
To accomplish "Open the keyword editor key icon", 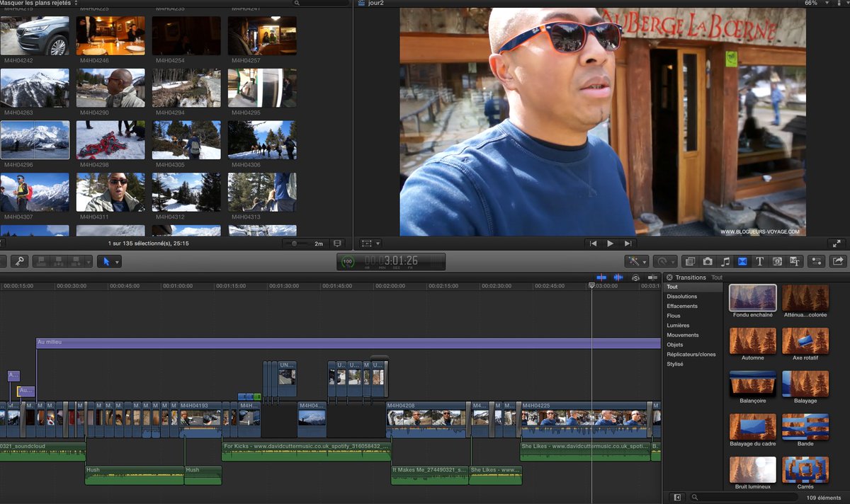I will [19, 261].
